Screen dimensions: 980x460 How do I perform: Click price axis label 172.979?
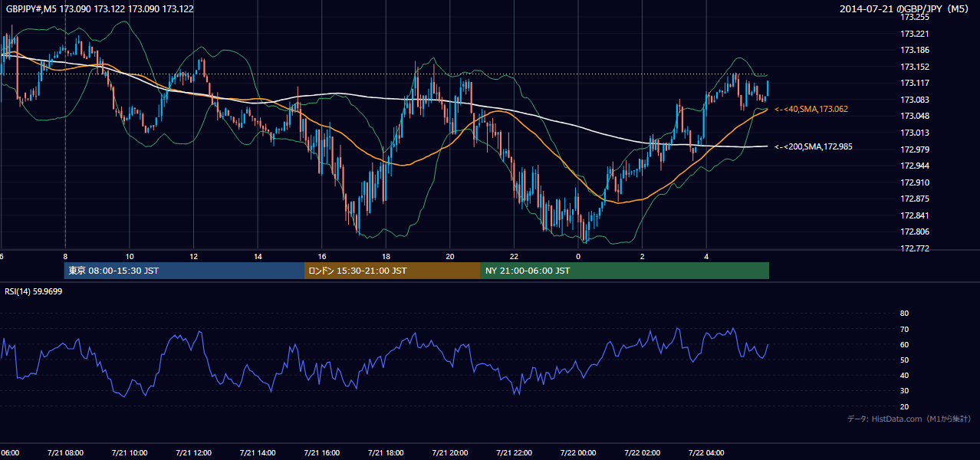click(914, 149)
